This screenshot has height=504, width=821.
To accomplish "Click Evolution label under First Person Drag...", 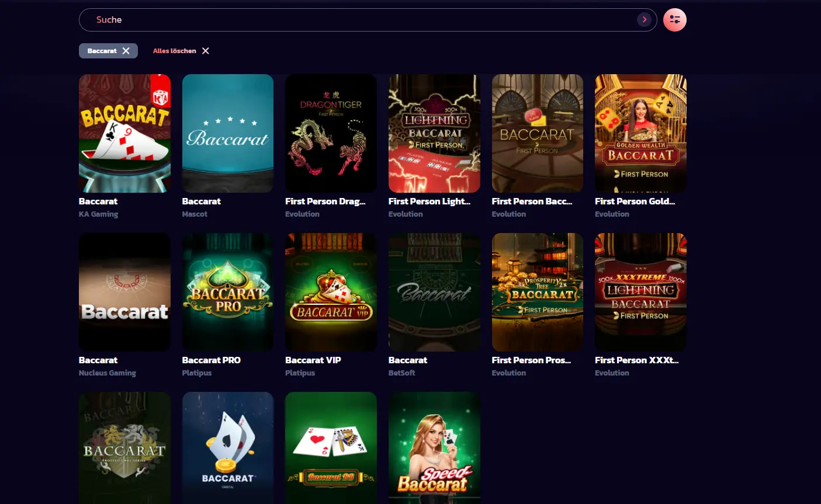I will tap(302, 214).
